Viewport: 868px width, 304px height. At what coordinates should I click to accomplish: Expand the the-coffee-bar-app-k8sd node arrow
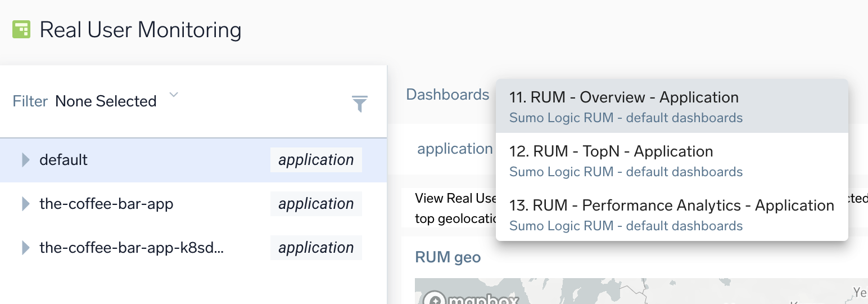point(25,248)
